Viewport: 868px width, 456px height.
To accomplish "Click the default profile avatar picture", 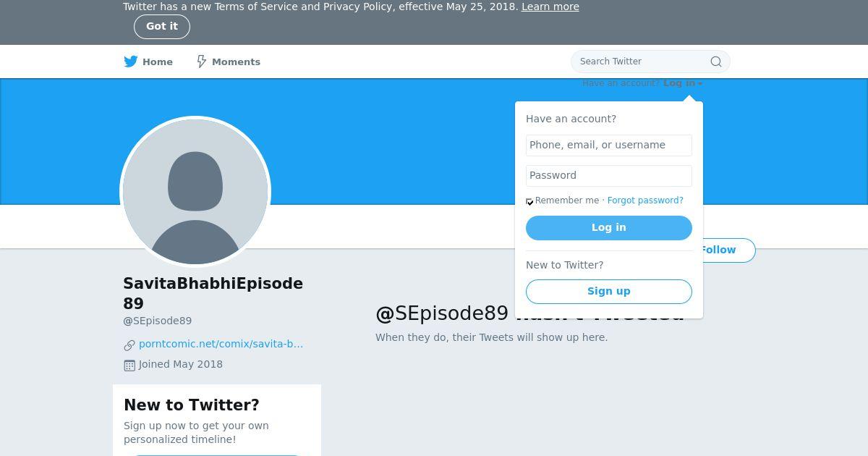I will coord(195,192).
